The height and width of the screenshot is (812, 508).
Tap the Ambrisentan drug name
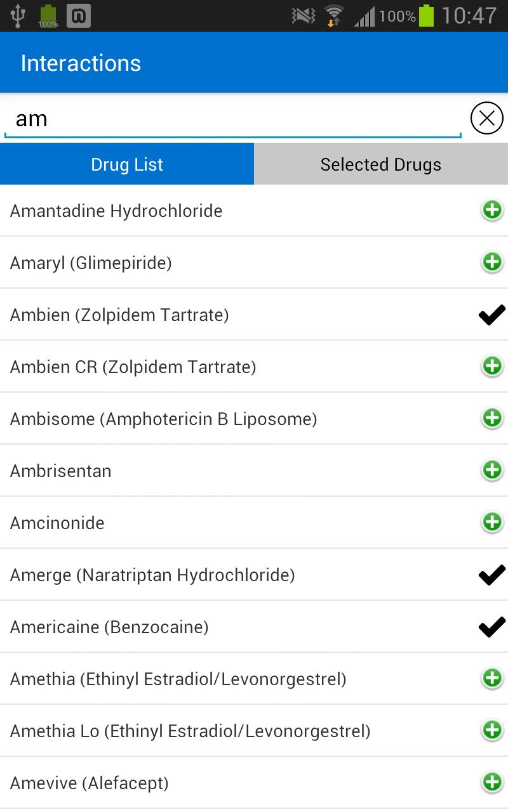click(x=61, y=471)
